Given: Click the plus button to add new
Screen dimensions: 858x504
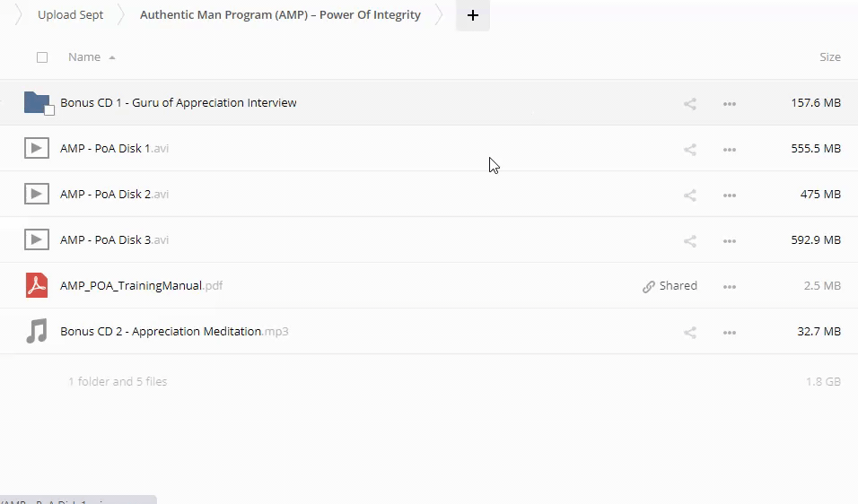Looking at the screenshot, I should (x=473, y=15).
